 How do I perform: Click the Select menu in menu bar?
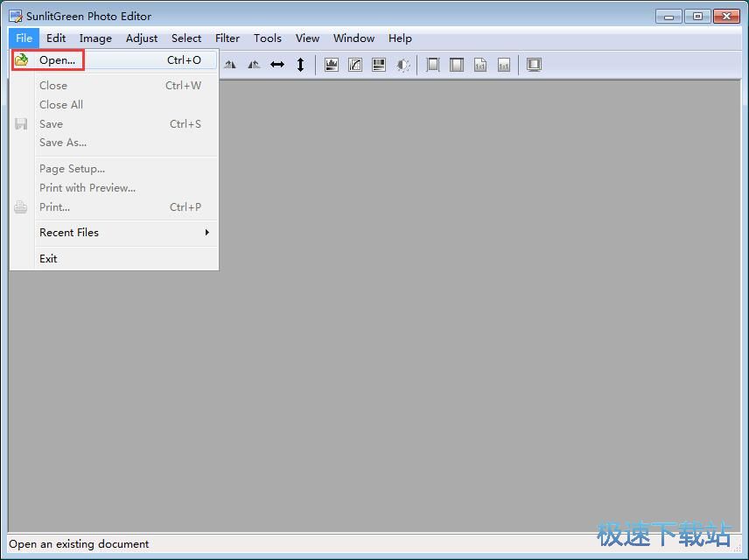pos(186,38)
